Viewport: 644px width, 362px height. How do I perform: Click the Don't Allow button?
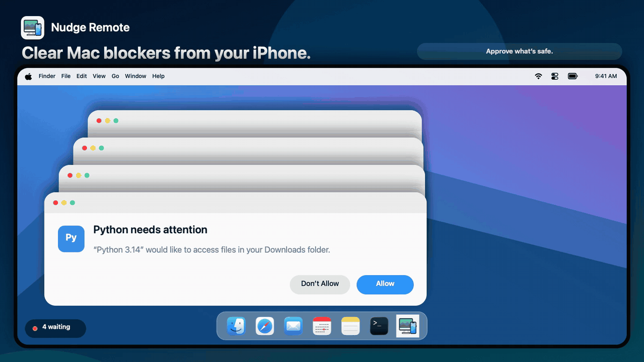[320, 284]
